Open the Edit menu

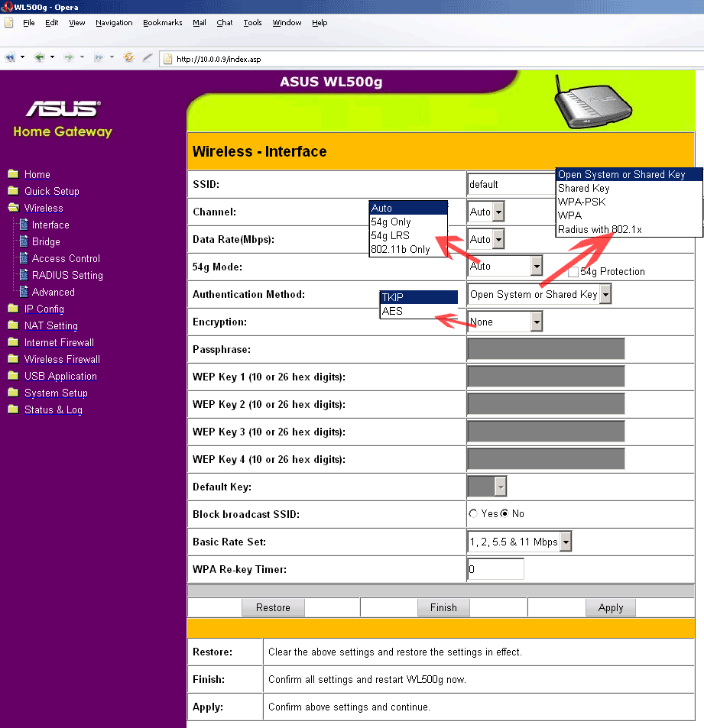51,23
